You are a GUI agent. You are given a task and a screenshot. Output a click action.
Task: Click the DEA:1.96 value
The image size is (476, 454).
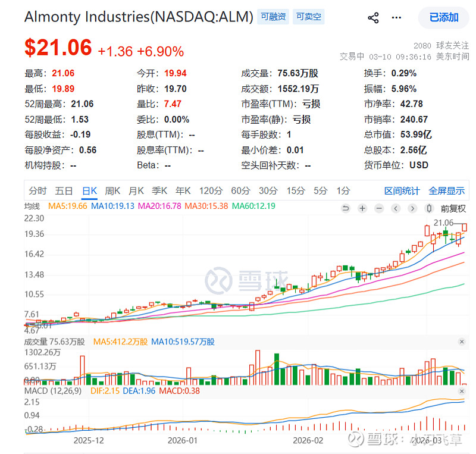pos(139,391)
